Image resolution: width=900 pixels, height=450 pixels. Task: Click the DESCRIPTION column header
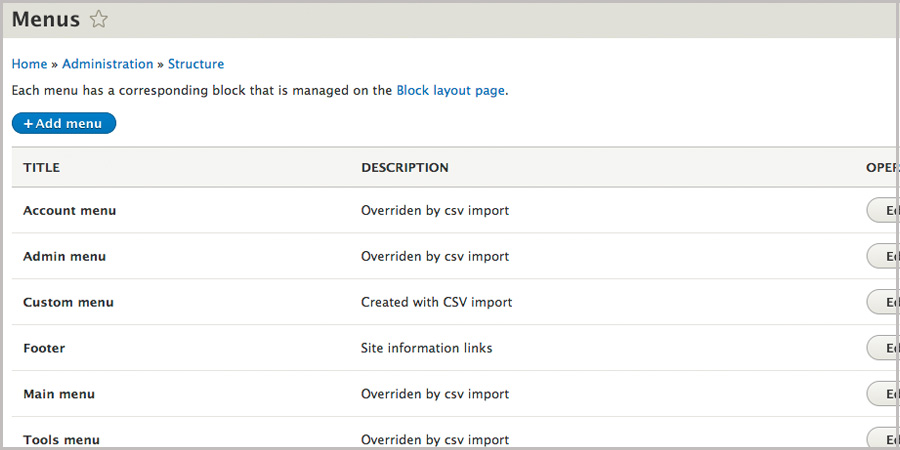[405, 168]
